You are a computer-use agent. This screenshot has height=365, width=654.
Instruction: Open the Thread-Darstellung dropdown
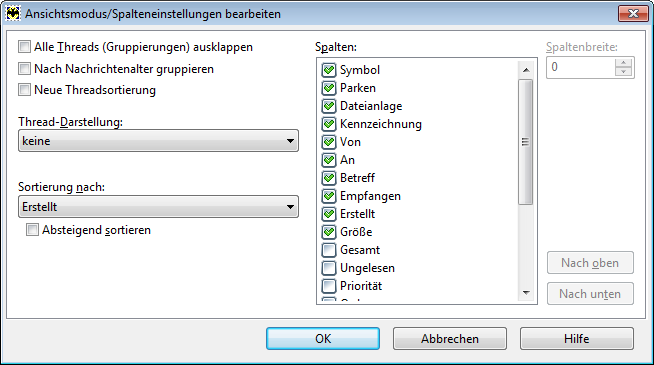pyautogui.click(x=158, y=141)
